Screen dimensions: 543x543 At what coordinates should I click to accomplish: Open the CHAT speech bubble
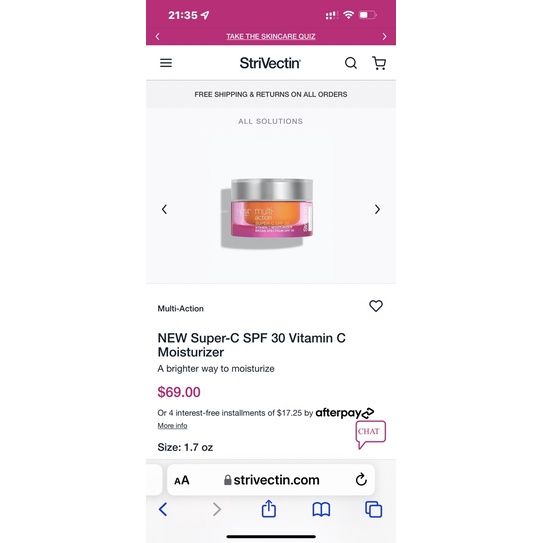(x=371, y=434)
